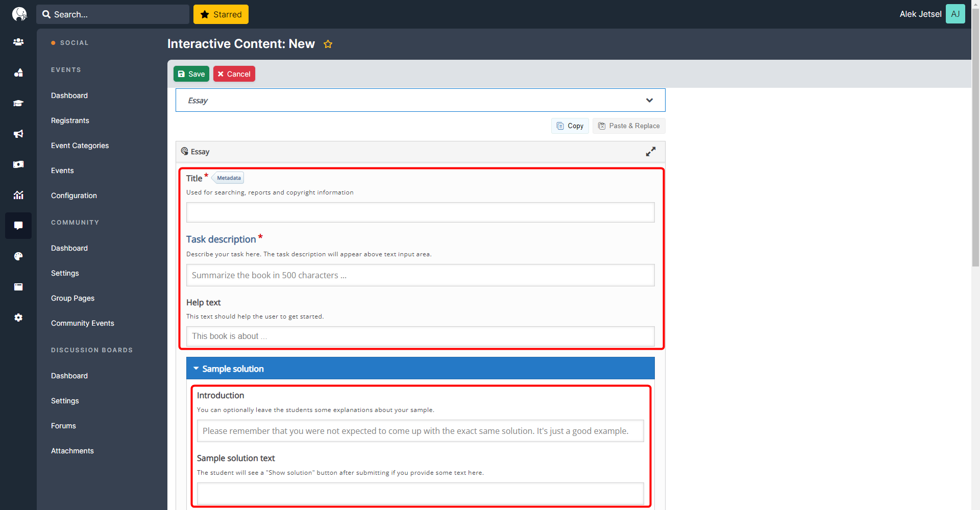Collapse the Sample solution section
The image size is (980, 510).
[421, 368]
